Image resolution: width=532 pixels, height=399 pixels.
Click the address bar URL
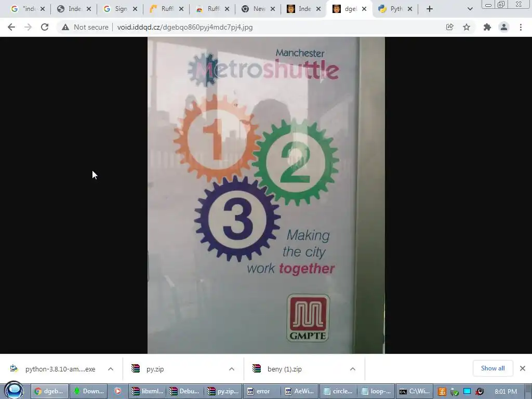coord(185,27)
